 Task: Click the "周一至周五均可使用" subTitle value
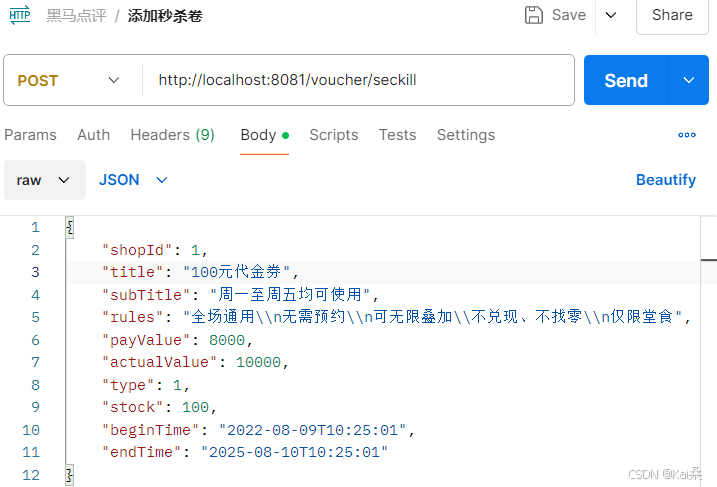pos(290,294)
